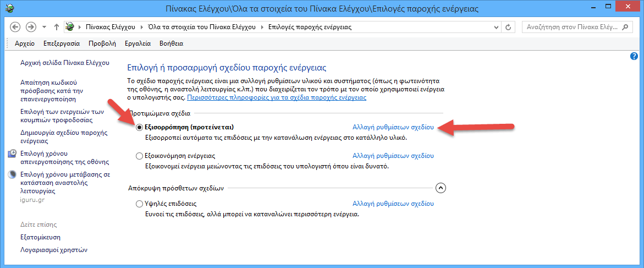Close the power options window
This screenshot has width=644, height=268.
coord(626,6)
